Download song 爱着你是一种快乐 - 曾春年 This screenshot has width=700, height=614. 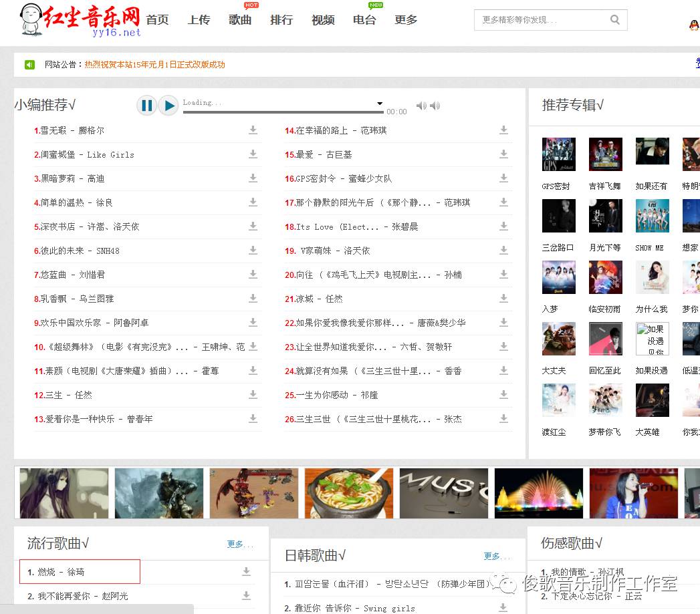pyautogui.click(x=253, y=418)
